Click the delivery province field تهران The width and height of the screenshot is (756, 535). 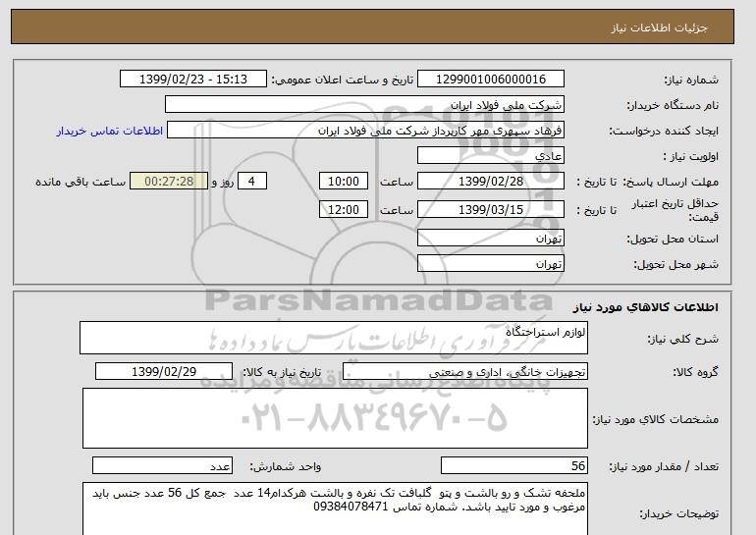point(490,239)
